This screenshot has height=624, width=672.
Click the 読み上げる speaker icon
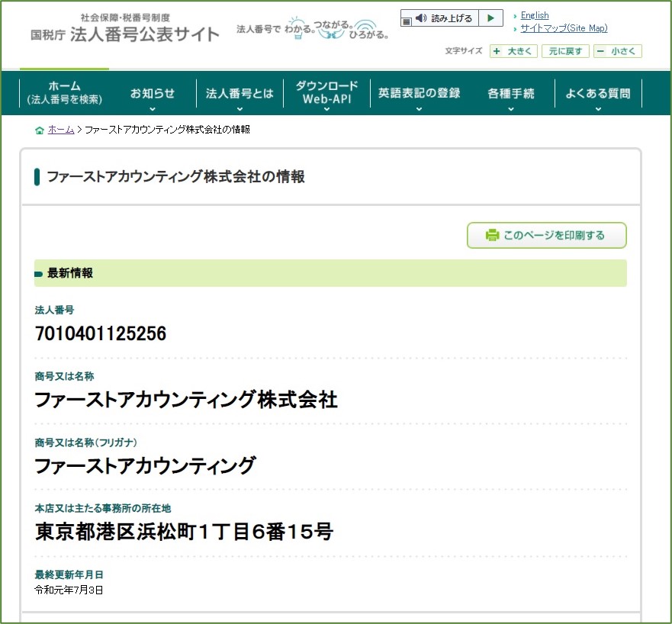pyautogui.click(x=421, y=18)
